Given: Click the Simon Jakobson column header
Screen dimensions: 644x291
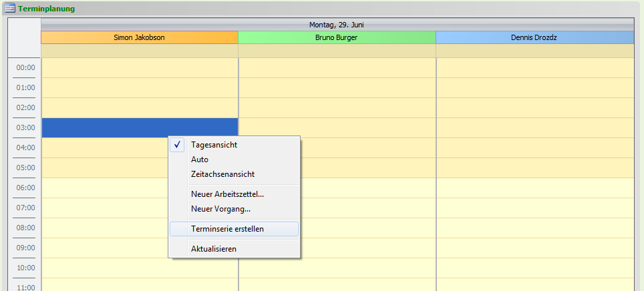Looking at the screenshot, I should pos(140,37).
